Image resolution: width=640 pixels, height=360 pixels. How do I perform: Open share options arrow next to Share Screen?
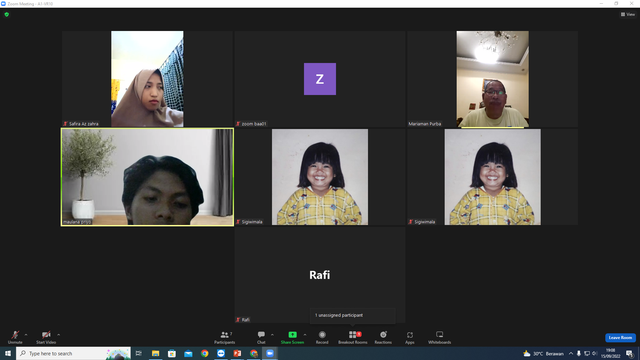(305, 335)
